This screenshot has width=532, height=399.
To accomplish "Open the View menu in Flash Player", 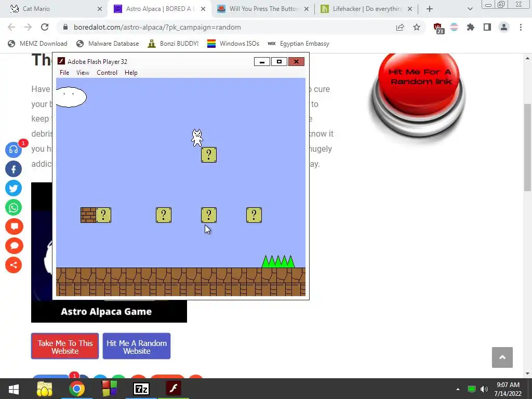I will [83, 73].
